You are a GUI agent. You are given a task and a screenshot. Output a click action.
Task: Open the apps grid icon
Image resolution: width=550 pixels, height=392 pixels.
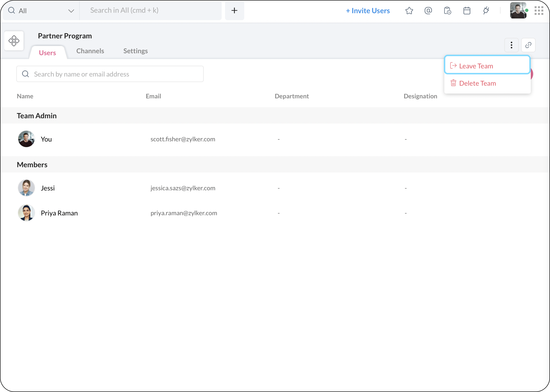539,11
